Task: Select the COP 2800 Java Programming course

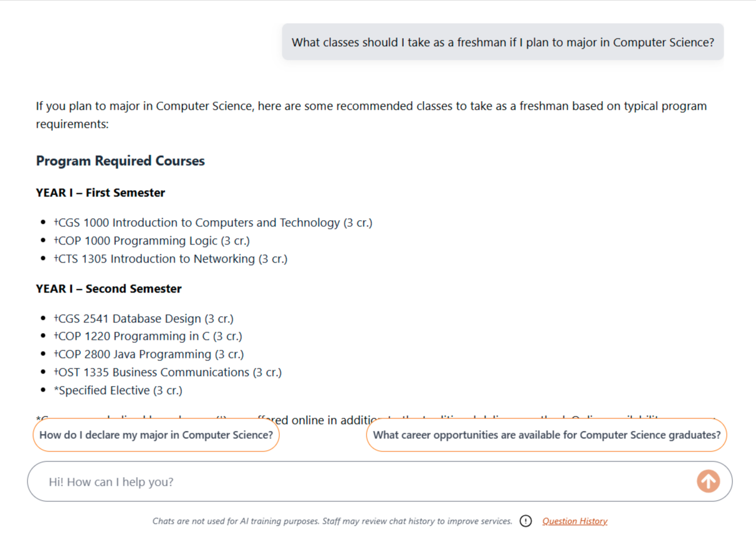Action: point(148,354)
